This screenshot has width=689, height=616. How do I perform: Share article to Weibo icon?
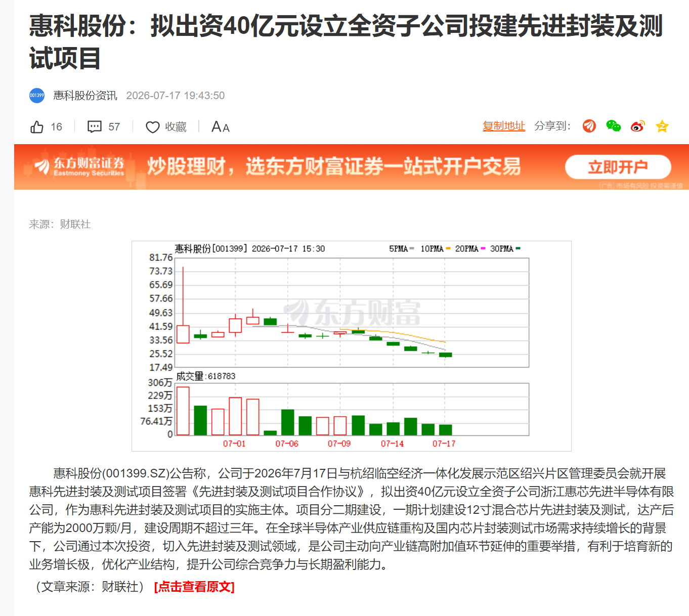[638, 126]
